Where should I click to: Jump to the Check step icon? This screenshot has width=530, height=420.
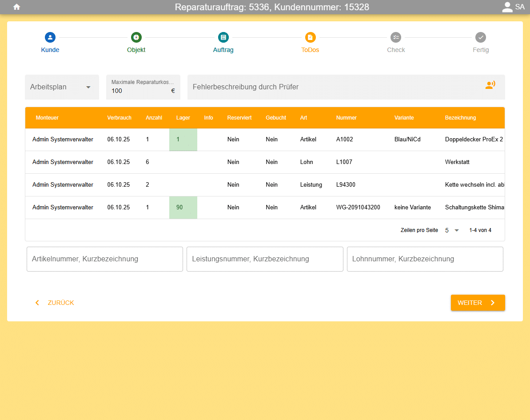click(x=395, y=37)
